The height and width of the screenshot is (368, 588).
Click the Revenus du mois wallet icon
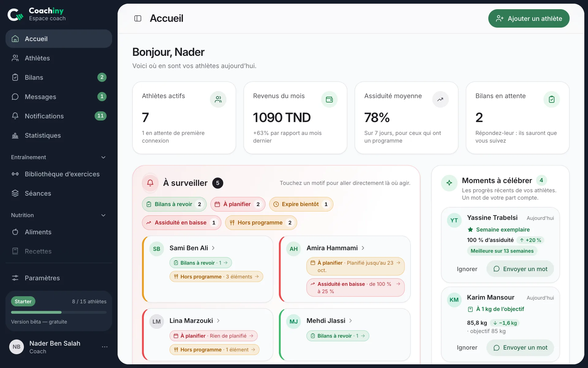coord(329,99)
